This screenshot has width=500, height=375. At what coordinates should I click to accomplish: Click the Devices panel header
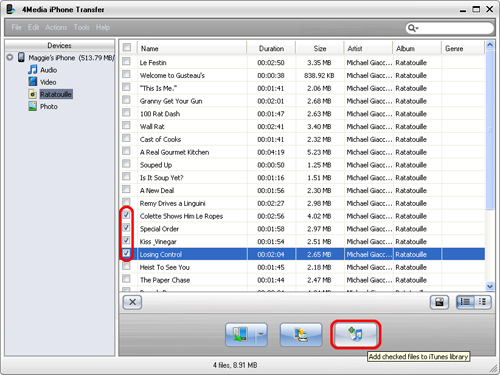(59, 45)
